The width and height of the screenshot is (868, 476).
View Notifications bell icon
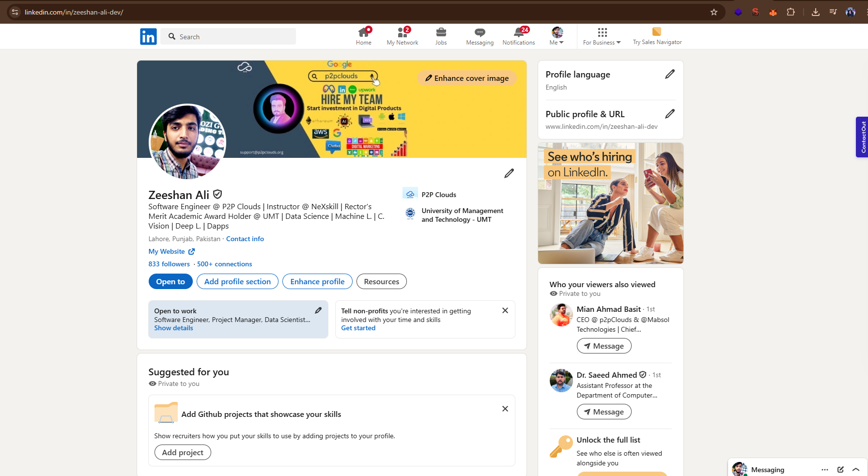pyautogui.click(x=519, y=36)
